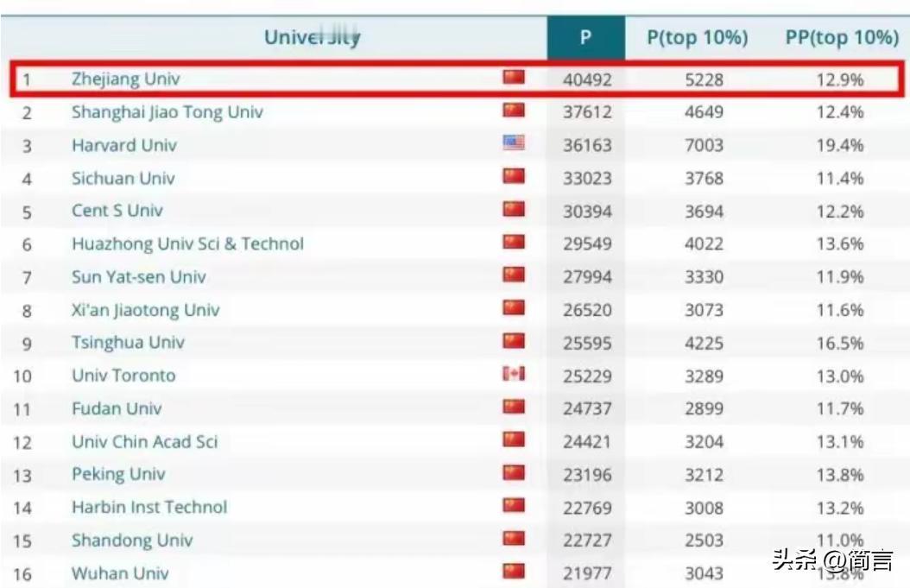Click the China flag in Peking Univ row

[x=514, y=472]
